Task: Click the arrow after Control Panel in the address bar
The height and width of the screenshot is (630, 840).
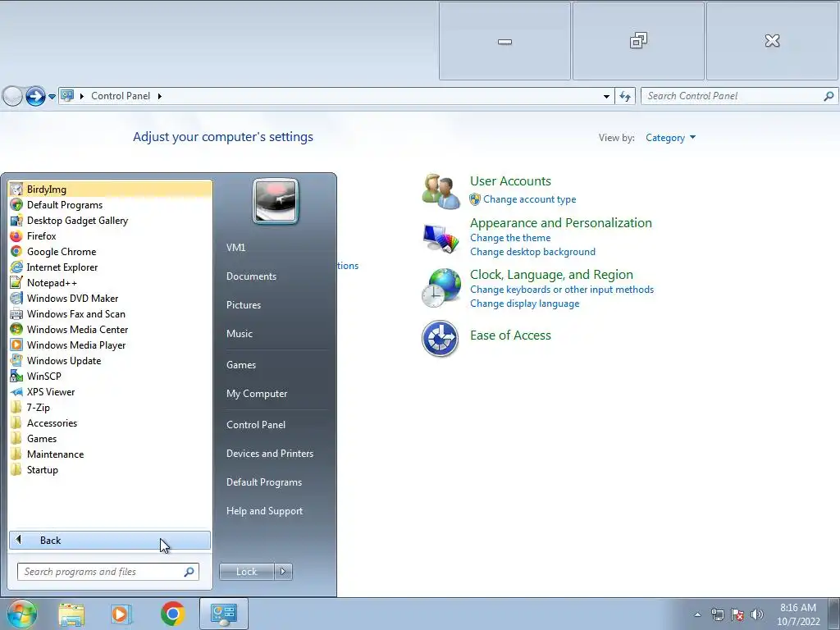Action: click(x=160, y=96)
